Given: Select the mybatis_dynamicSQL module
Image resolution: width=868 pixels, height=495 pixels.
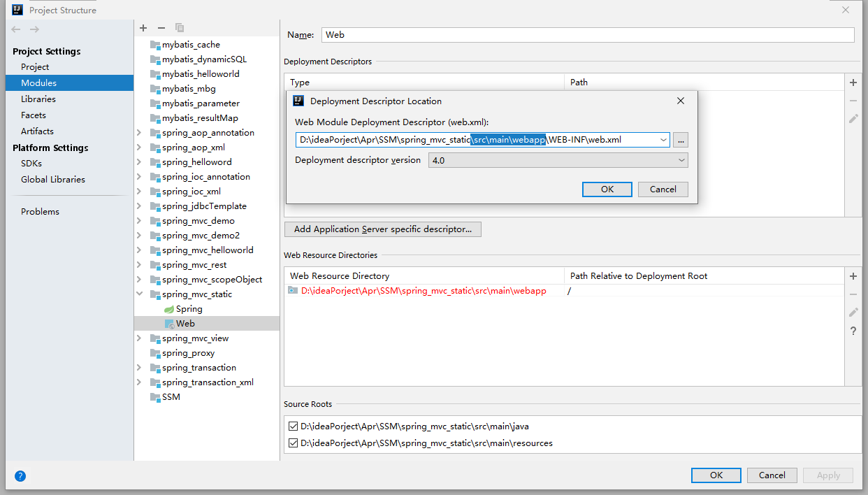Looking at the screenshot, I should tap(204, 59).
